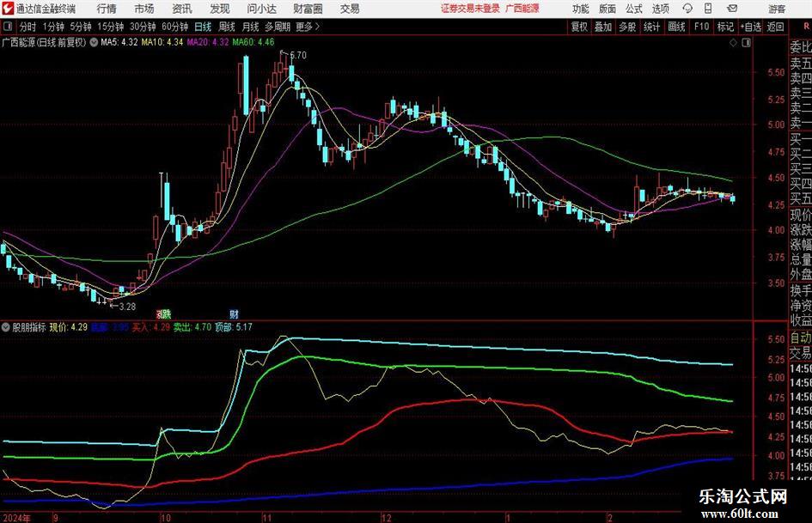Image resolution: width=812 pixels, height=523 pixels.
Task: Toggle the right sidebar panel icon near price axis
Action: click(x=746, y=43)
